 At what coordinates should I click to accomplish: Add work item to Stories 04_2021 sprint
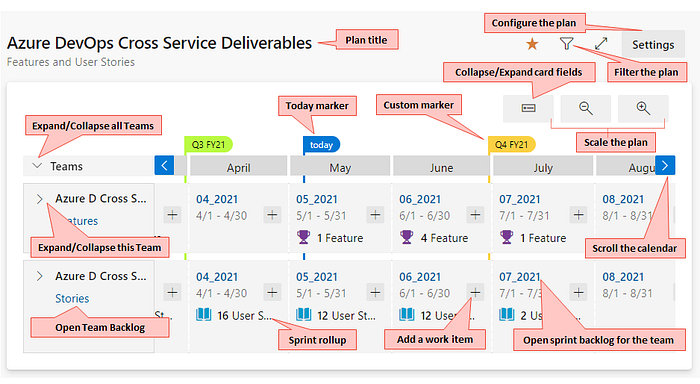pyautogui.click(x=272, y=292)
